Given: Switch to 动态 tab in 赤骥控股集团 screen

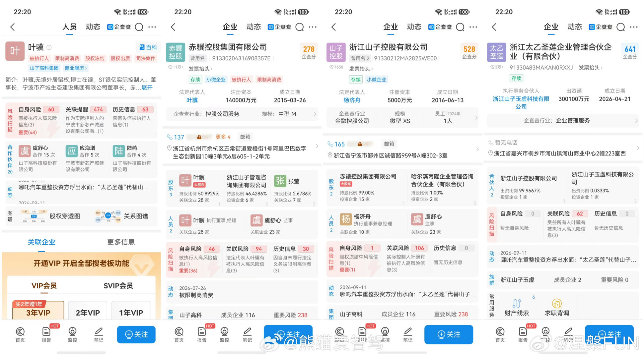Looking at the screenshot, I should pos(254,27).
